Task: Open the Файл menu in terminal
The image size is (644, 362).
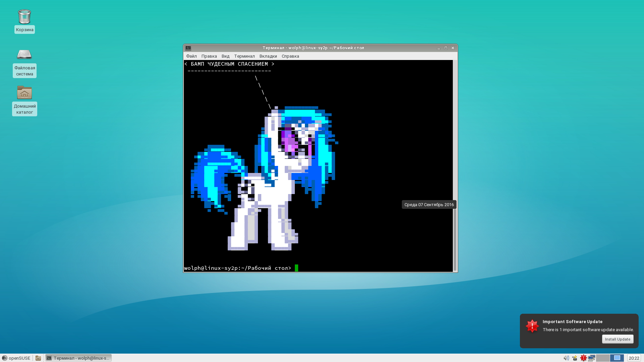Action: pyautogui.click(x=192, y=56)
